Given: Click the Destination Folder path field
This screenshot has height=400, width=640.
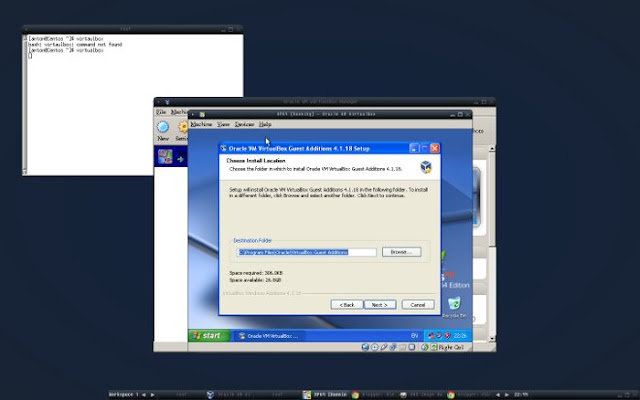Looking at the screenshot, I should tap(307, 252).
